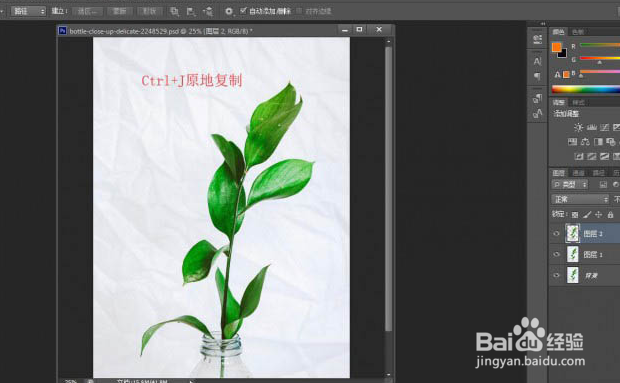
Task: Add a Curves adjustment
Action: pos(604,127)
